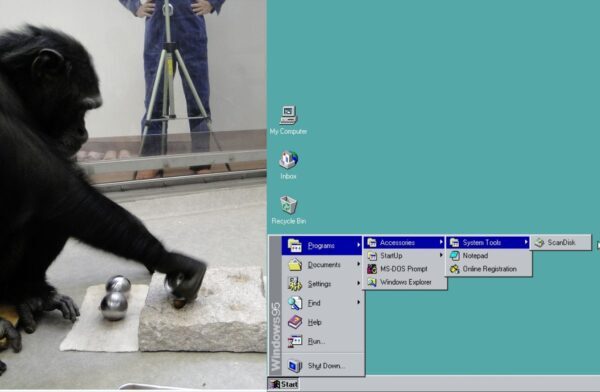Screen dimensions: 600x392
Task: Click the Documents folder icon in Start menu
Action: tap(295, 265)
